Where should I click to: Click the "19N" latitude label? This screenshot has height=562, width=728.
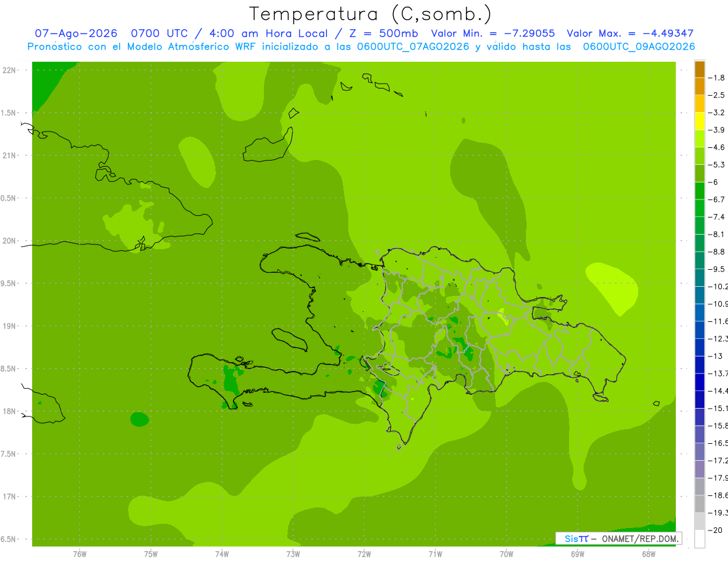[10, 326]
